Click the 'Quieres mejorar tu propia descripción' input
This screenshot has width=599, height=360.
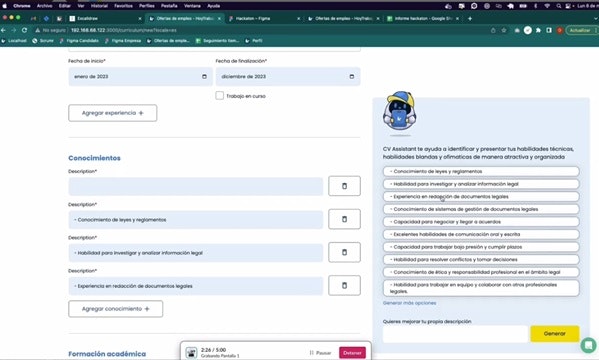coord(455,334)
